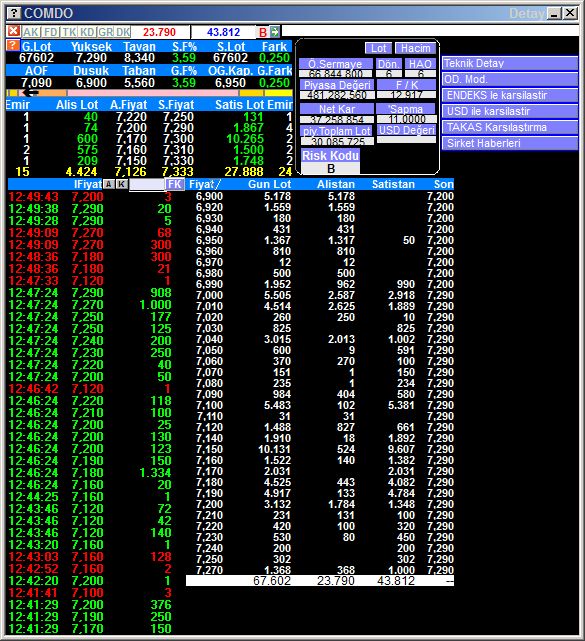Switch to the TK toolbar tab
This screenshot has height=641, width=585.
(x=69, y=32)
